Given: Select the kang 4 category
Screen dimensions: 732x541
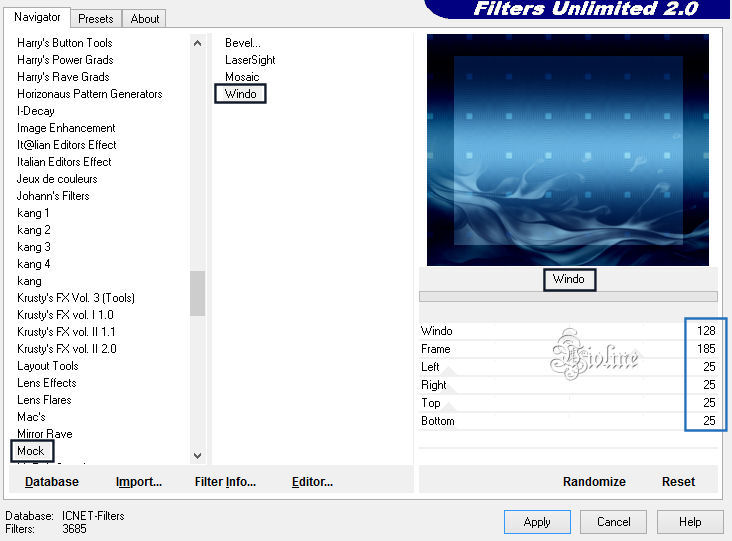Looking at the screenshot, I should [34, 264].
